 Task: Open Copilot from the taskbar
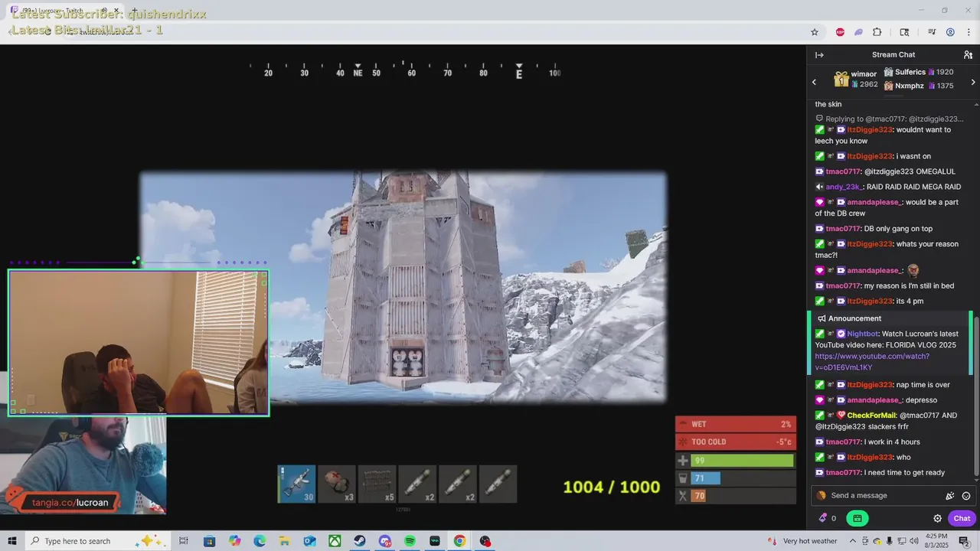click(234, 541)
